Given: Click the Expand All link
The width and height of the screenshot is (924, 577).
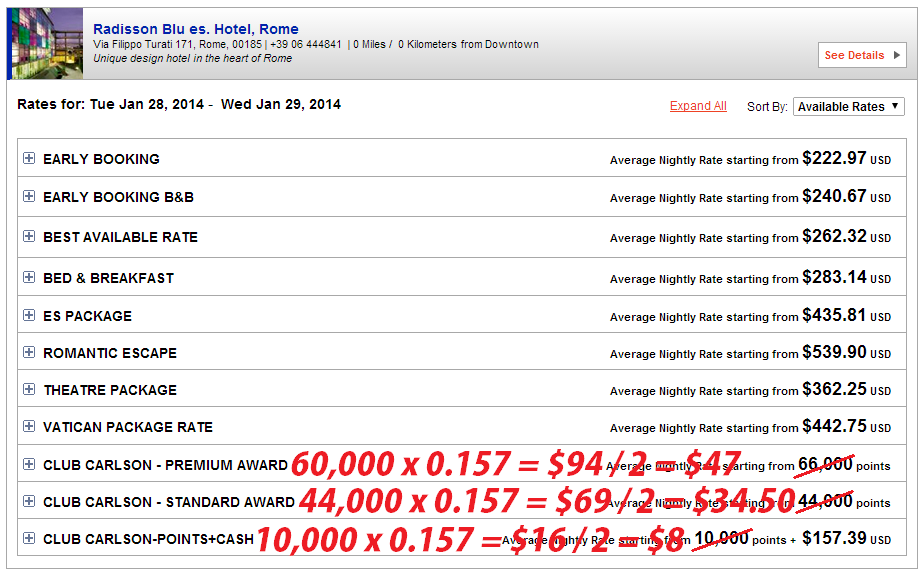Looking at the screenshot, I should click(698, 106).
